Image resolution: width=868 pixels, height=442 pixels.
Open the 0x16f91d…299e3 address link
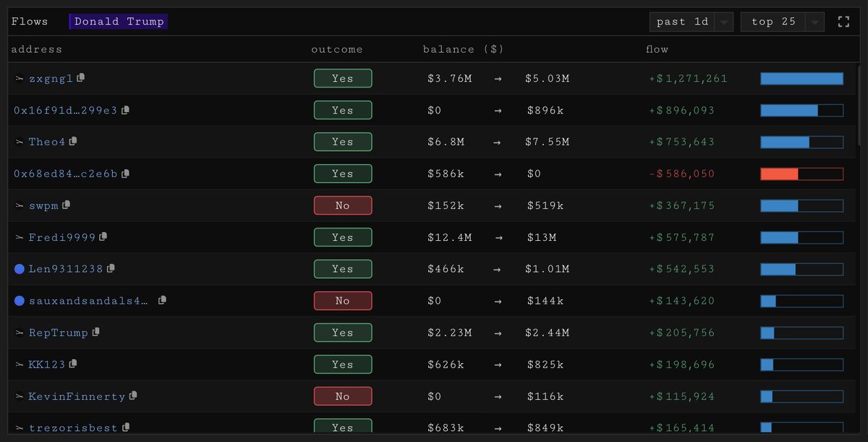pos(66,111)
